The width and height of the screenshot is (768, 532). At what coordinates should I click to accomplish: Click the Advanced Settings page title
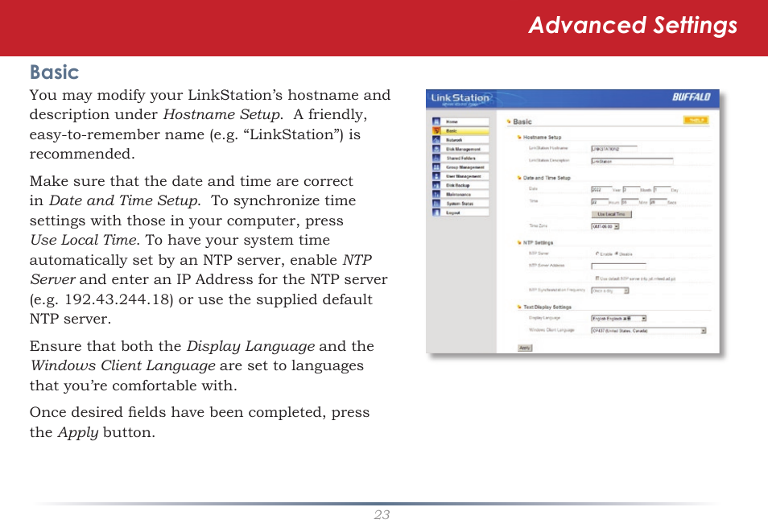(x=633, y=26)
